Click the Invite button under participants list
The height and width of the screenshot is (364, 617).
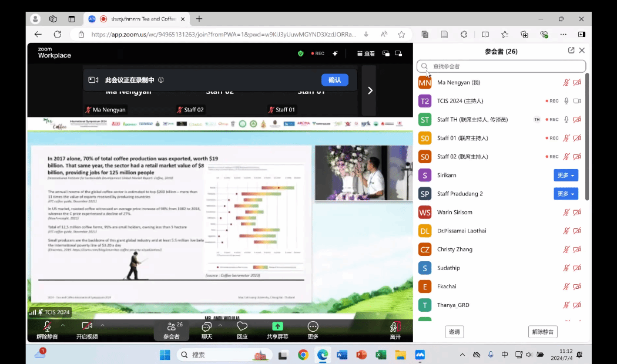coord(454,332)
